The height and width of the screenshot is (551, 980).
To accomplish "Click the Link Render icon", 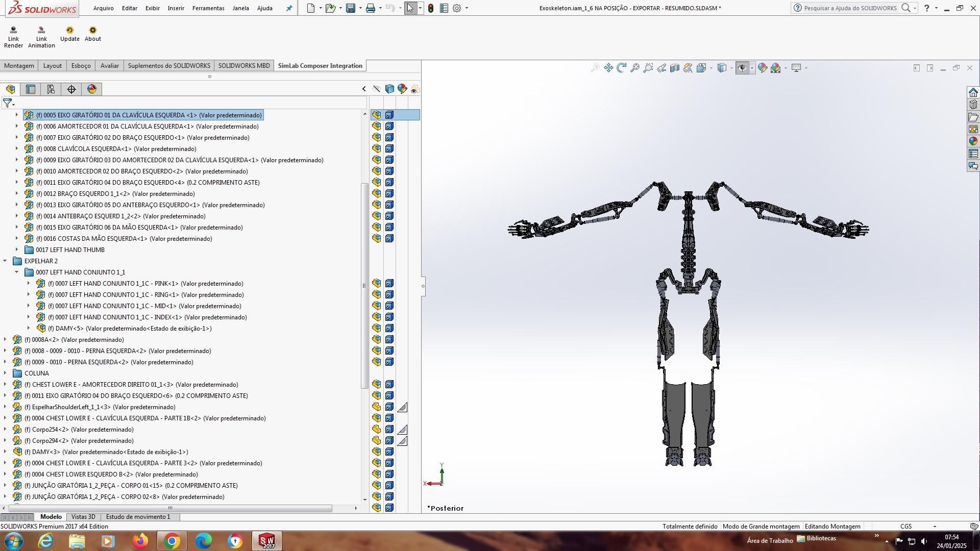I will pyautogui.click(x=13, y=31).
